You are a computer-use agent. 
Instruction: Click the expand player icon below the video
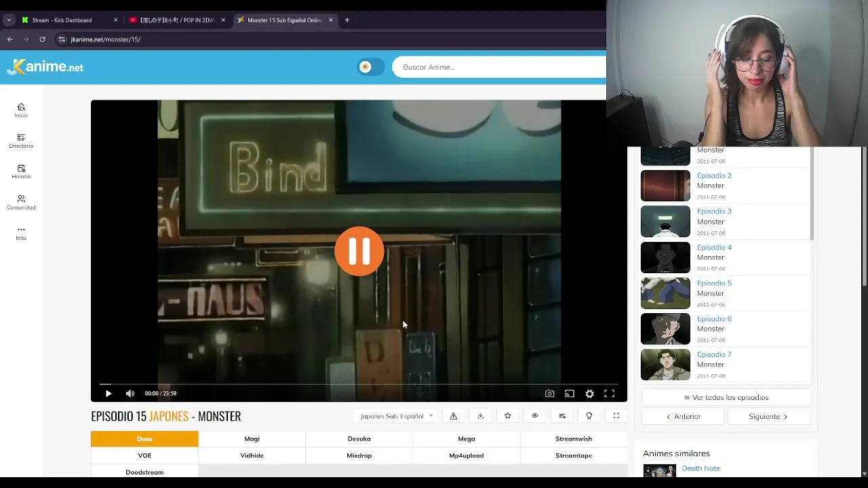click(x=616, y=416)
